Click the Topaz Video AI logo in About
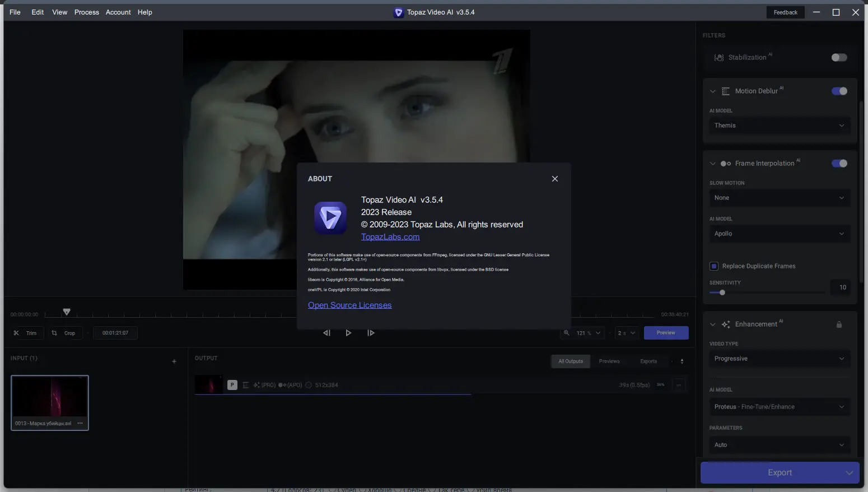The height and width of the screenshot is (492, 868). point(330,218)
